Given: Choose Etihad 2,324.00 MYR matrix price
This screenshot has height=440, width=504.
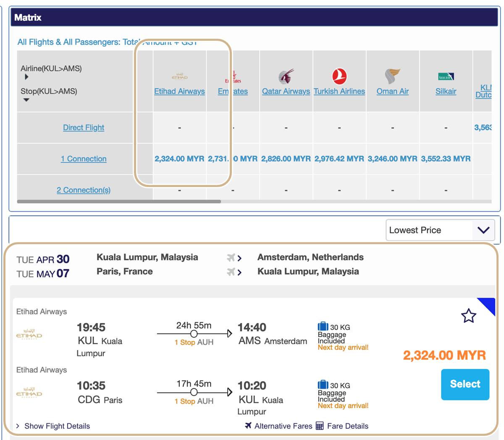Looking at the screenshot, I should pos(179,159).
